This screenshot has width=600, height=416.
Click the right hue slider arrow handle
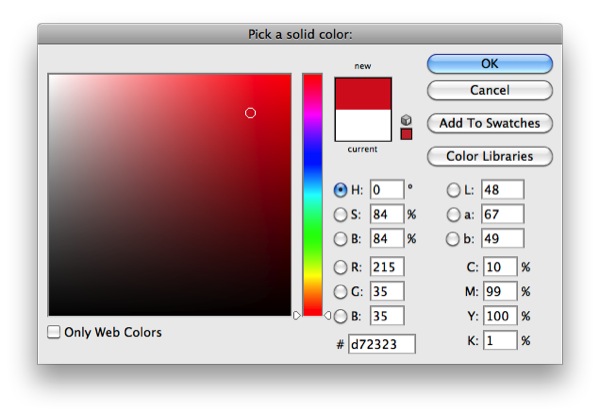click(328, 315)
